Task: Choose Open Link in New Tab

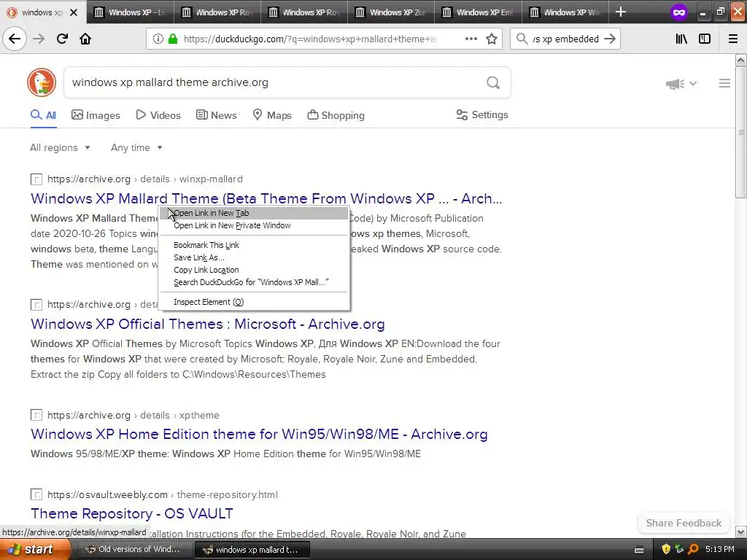Action: (x=253, y=213)
